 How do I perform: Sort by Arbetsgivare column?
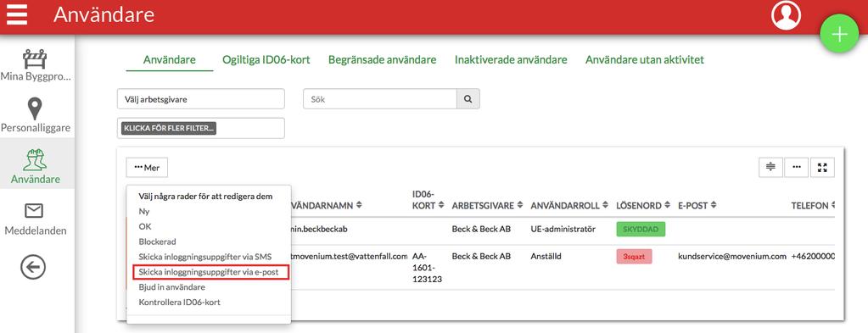487,205
